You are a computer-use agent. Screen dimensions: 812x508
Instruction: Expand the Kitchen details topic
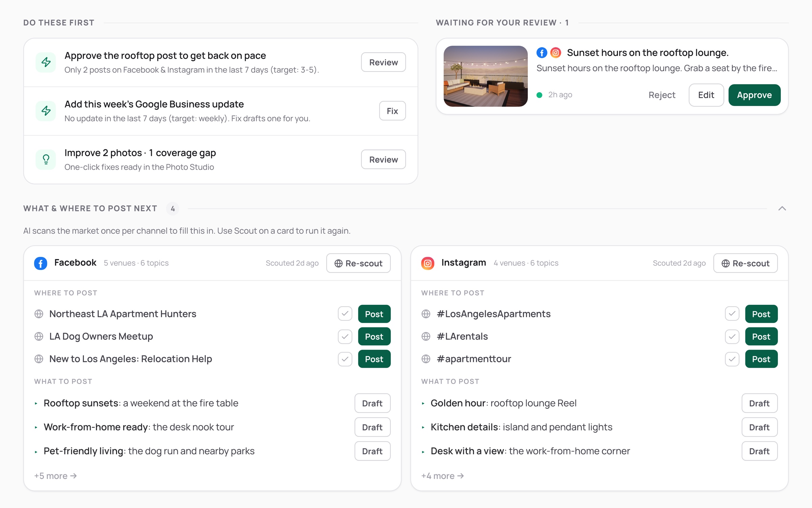tap(423, 427)
